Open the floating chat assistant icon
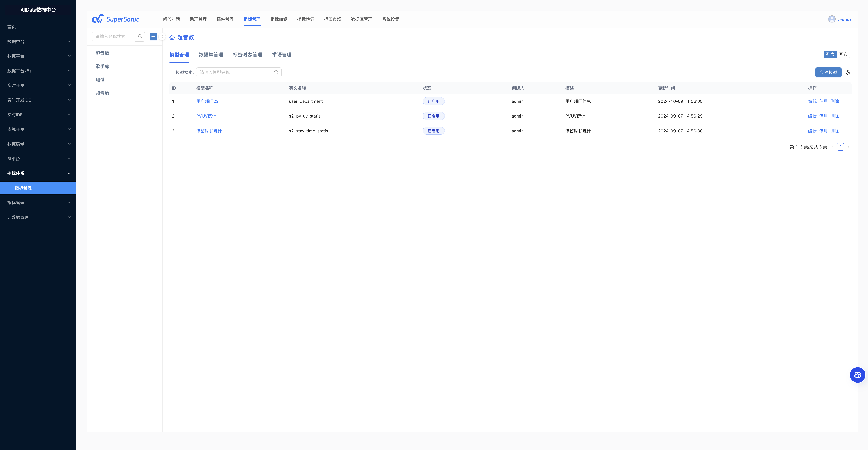Image resolution: width=868 pixels, height=450 pixels. (857, 375)
